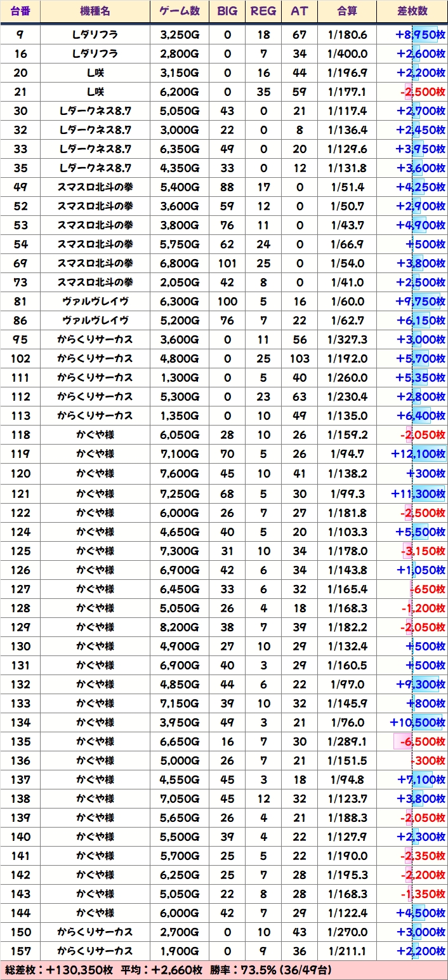Select the 1/160.5 combined rate cell

pyautogui.click(x=347, y=665)
